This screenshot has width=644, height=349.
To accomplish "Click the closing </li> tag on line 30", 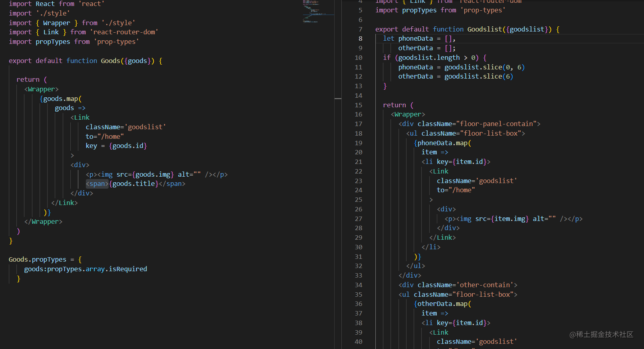I will tap(431, 247).
